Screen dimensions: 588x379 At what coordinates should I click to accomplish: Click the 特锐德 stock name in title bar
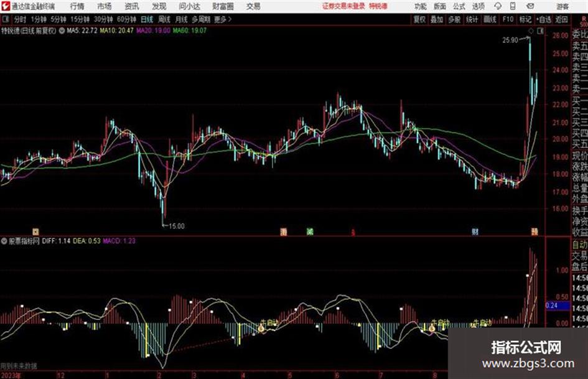point(378,6)
